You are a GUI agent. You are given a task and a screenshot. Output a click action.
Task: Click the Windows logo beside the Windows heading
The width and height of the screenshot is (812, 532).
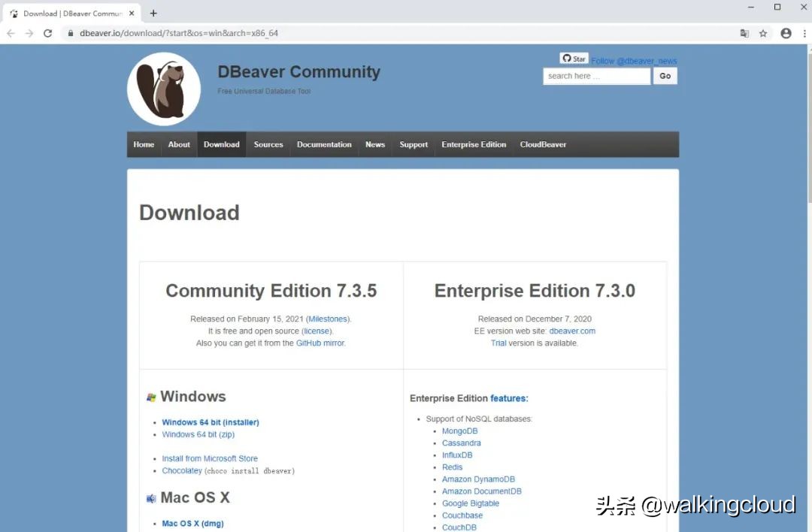pos(150,396)
